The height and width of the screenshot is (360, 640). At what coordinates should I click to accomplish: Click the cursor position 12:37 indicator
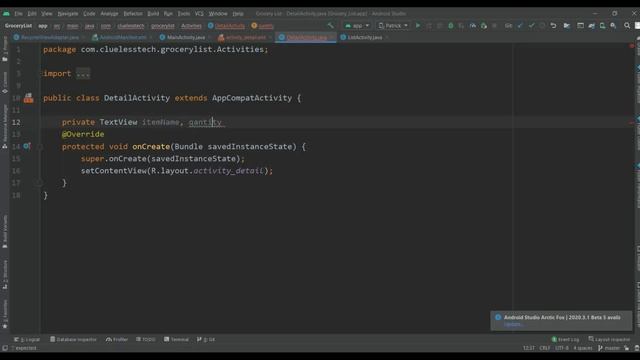[x=529, y=348]
